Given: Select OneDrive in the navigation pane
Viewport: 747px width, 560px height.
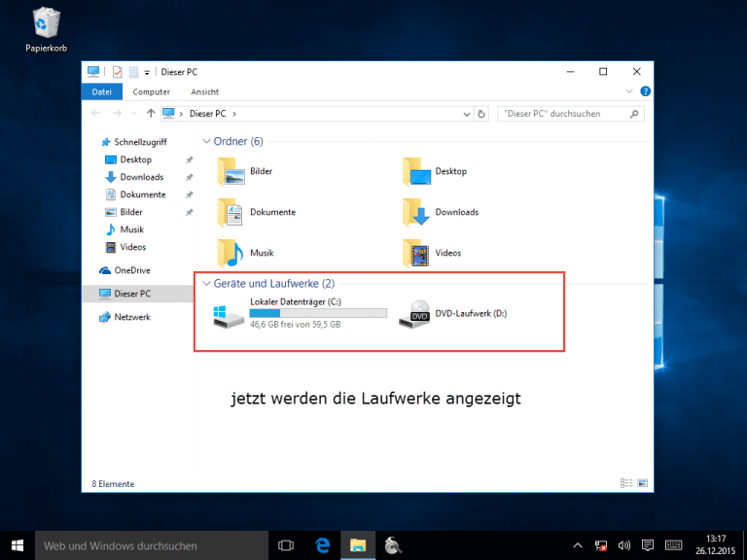Looking at the screenshot, I should click(131, 270).
